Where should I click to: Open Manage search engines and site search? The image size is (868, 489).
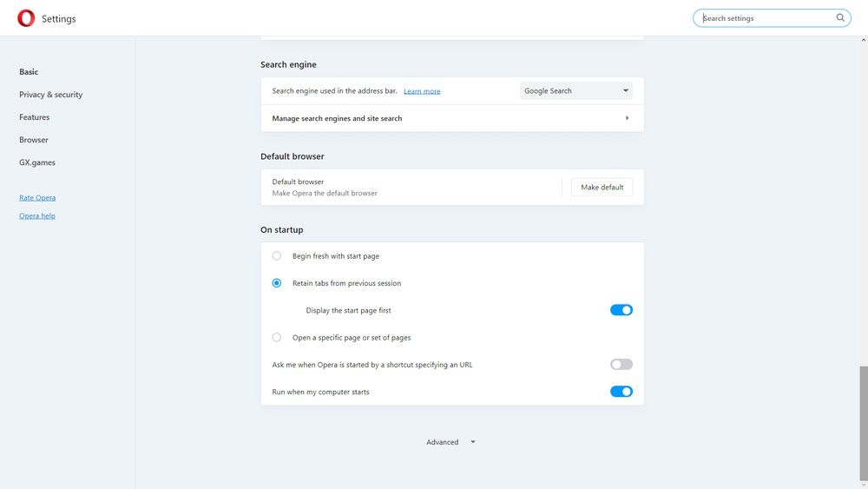coord(337,118)
